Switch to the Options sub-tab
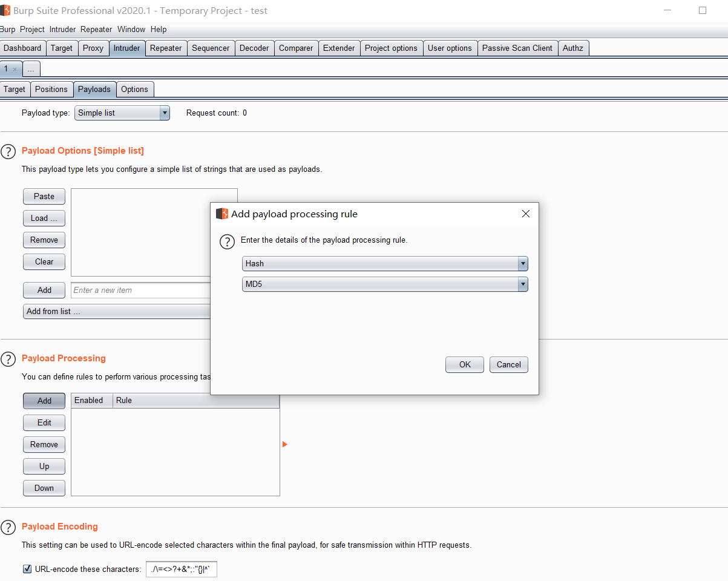The image size is (728, 581). pos(134,90)
